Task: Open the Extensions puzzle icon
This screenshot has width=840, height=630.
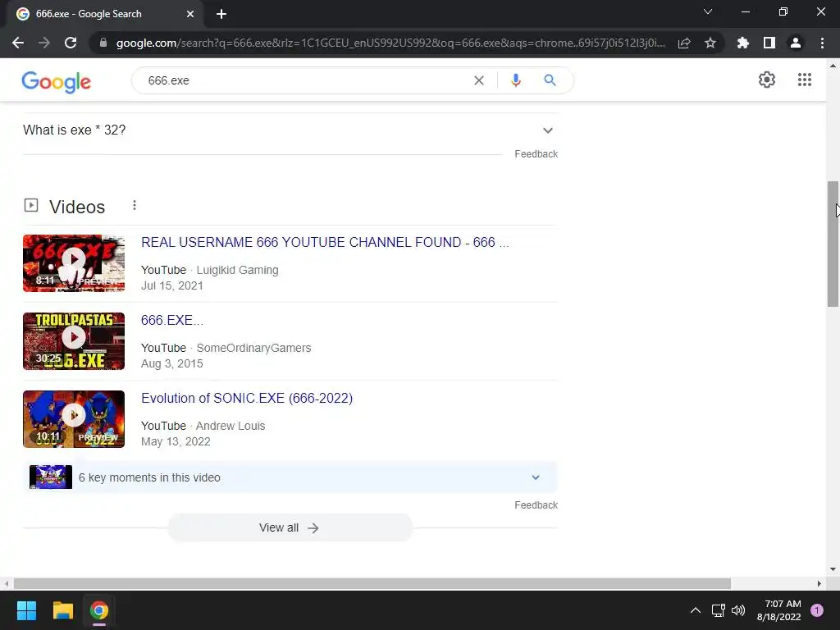Action: point(742,43)
